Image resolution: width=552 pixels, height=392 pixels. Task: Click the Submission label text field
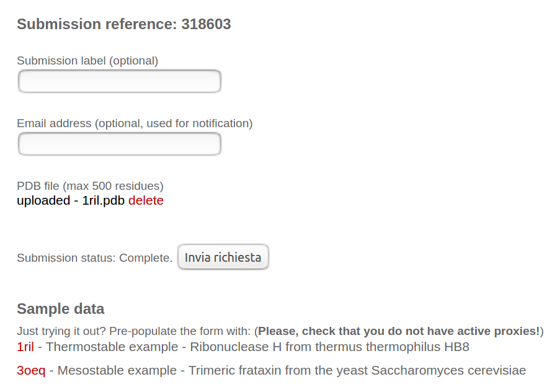click(120, 82)
